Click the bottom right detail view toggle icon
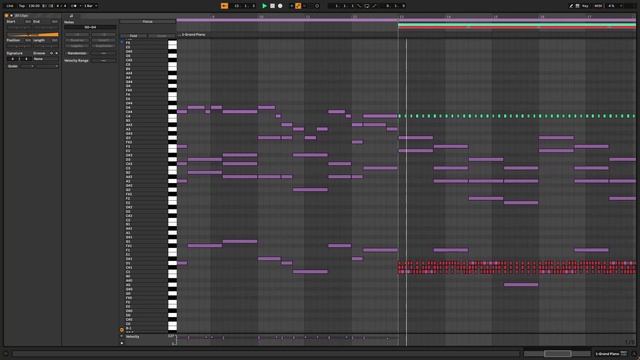Viewport: 640px width, 360px height. (x=634, y=354)
